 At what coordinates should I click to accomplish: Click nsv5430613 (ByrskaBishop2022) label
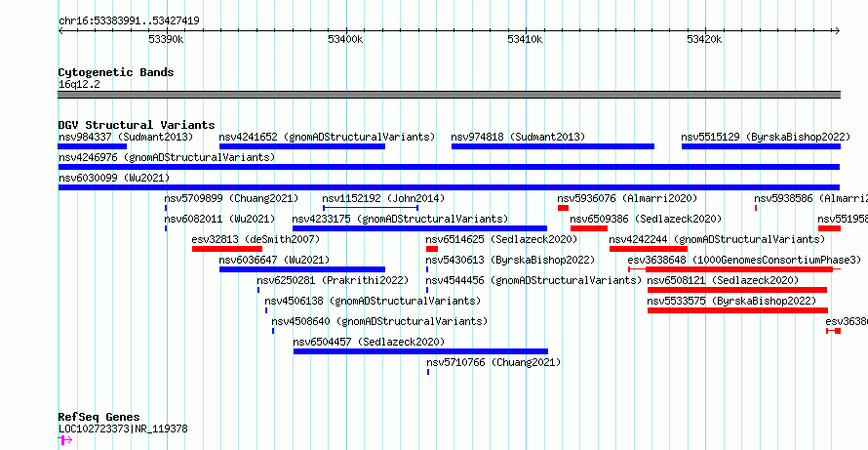coord(510,260)
